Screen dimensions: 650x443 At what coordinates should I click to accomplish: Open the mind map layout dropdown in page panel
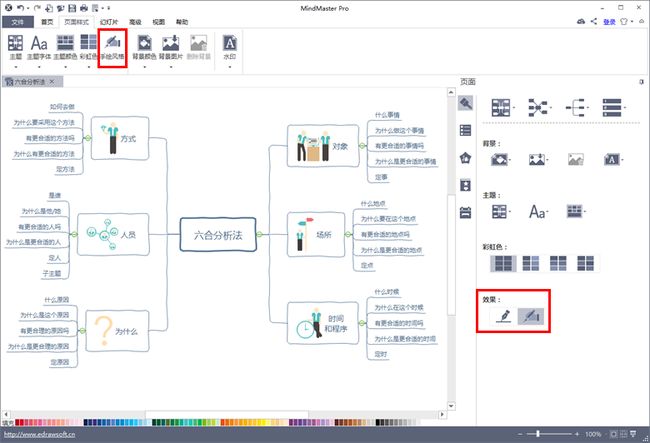tap(503, 108)
